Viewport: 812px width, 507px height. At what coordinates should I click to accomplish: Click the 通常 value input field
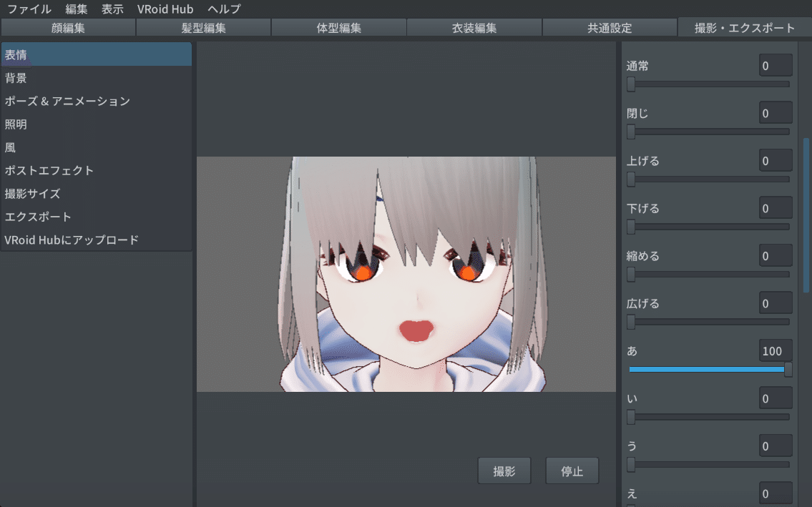776,65
